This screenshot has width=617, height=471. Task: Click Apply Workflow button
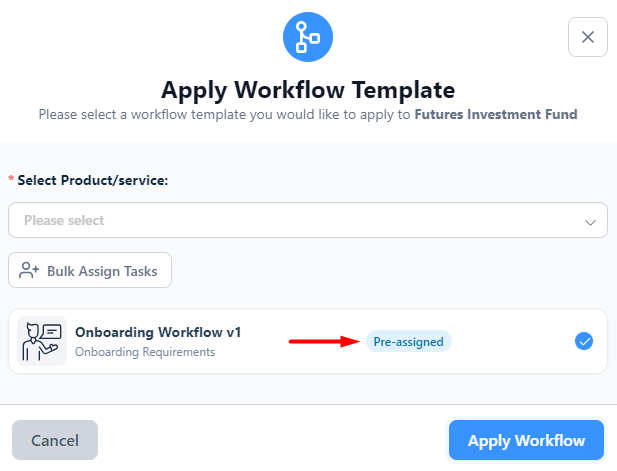(526, 440)
